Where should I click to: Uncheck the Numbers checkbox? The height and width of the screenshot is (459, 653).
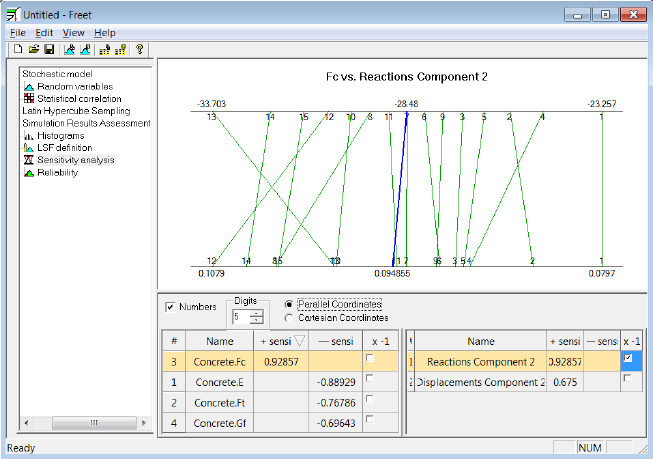point(170,307)
